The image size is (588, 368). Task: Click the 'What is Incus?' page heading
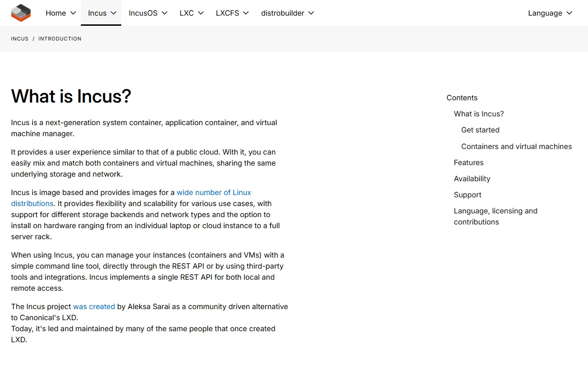tap(71, 96)
